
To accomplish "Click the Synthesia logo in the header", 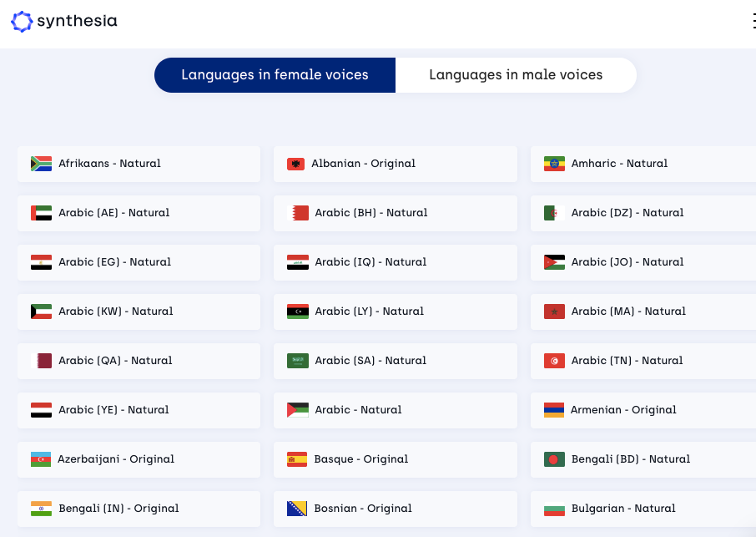I will click(x=63, y=22).
